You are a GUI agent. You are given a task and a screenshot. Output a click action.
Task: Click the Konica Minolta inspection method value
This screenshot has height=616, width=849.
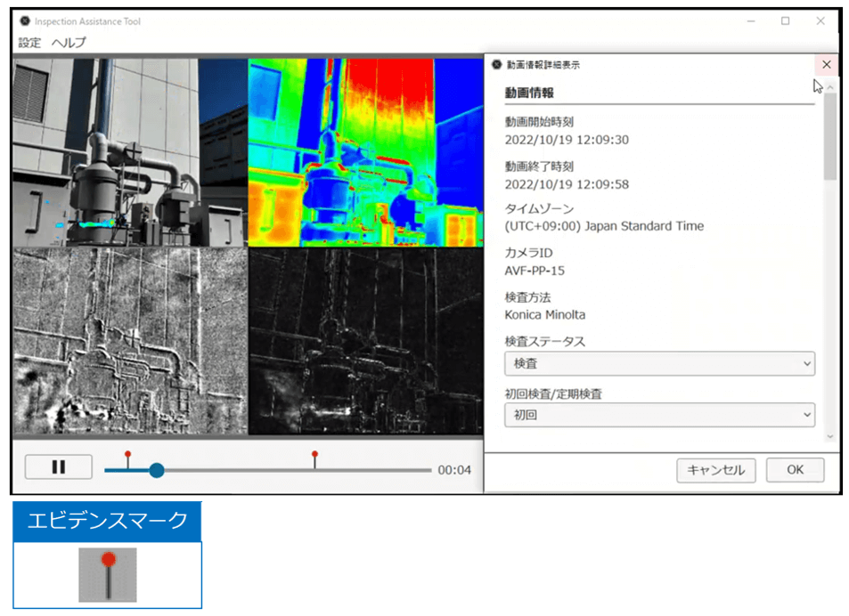(x=544, y=315)
